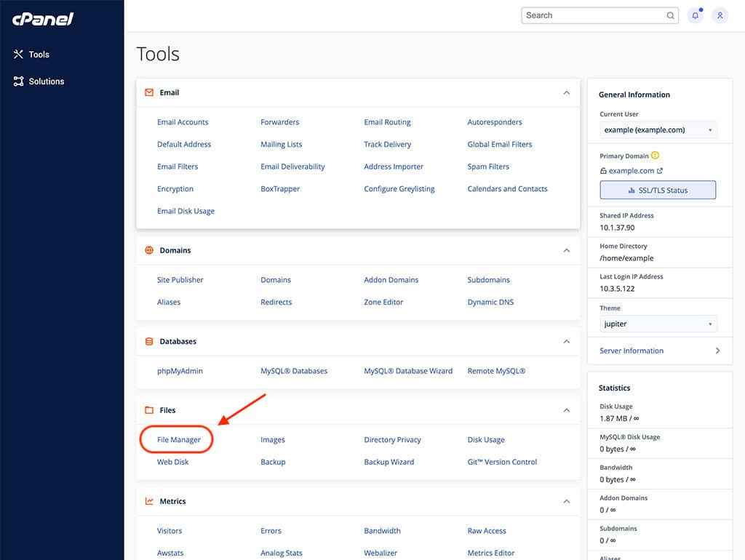This screenshot has height=560, width=745.
Task: Click the Email section envelope icon
Action: 148,92
